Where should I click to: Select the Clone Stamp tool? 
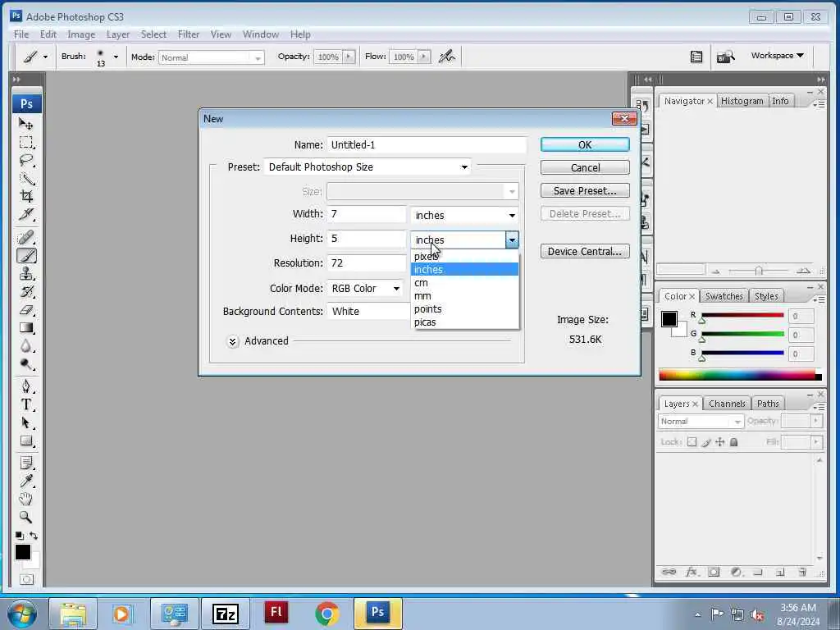[25, 274]
